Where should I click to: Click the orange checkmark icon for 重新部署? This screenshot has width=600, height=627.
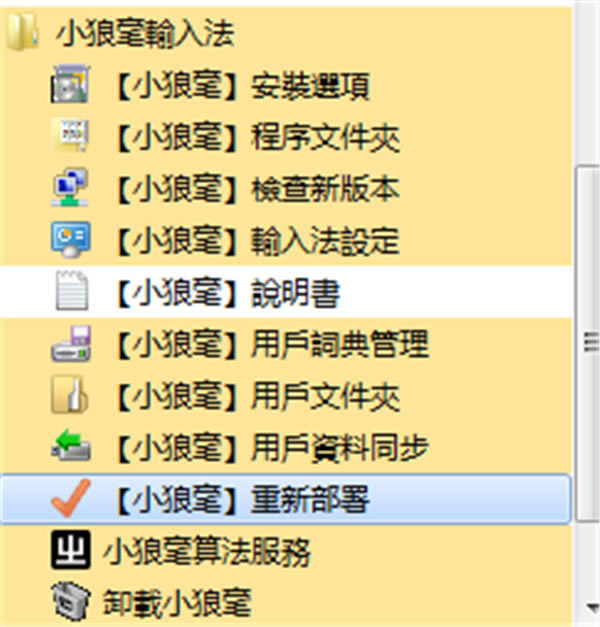point(70,497)
